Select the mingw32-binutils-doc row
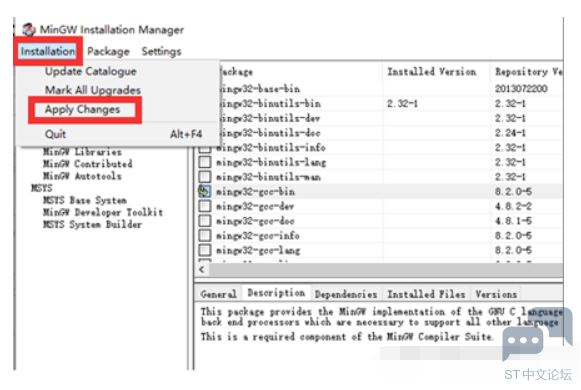The width and height of the screenshot is (581, 390). 391,133
